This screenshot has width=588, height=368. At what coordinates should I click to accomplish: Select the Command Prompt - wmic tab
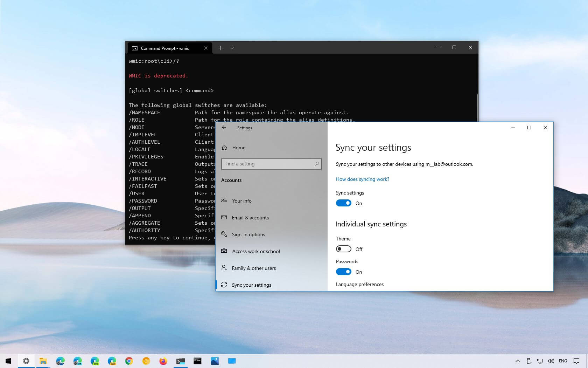pyautogui.click(x=164, y=48)
